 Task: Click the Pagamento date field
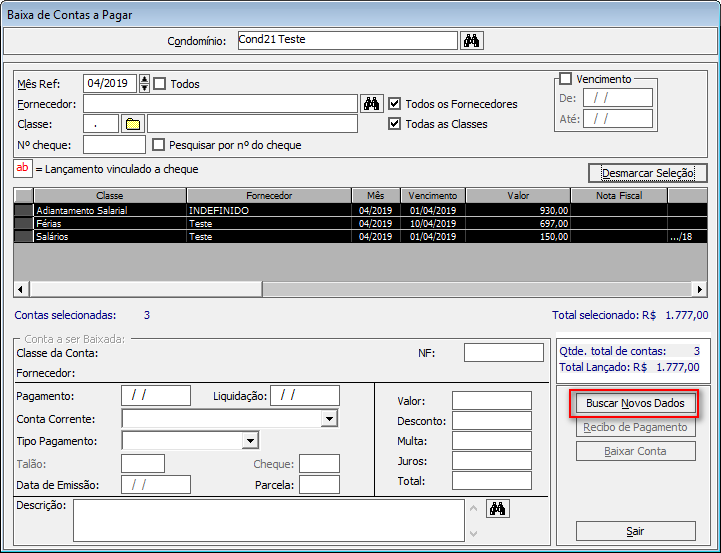pos(156,396)
